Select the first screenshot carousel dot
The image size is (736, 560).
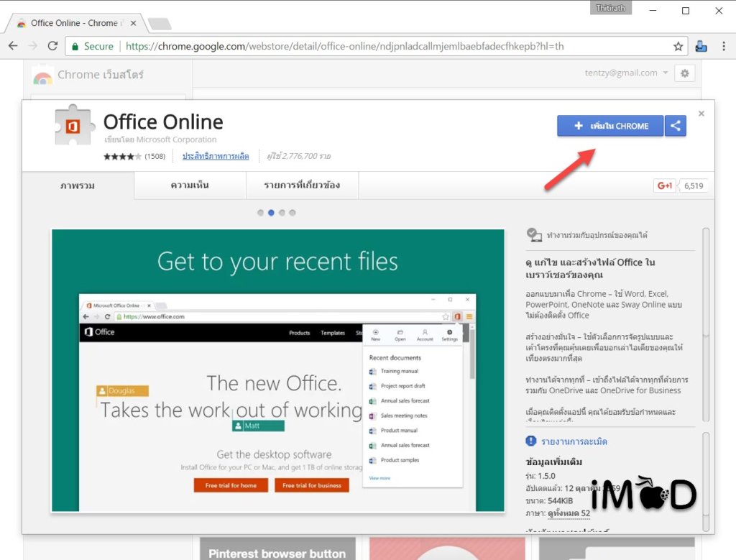(260, 213)
